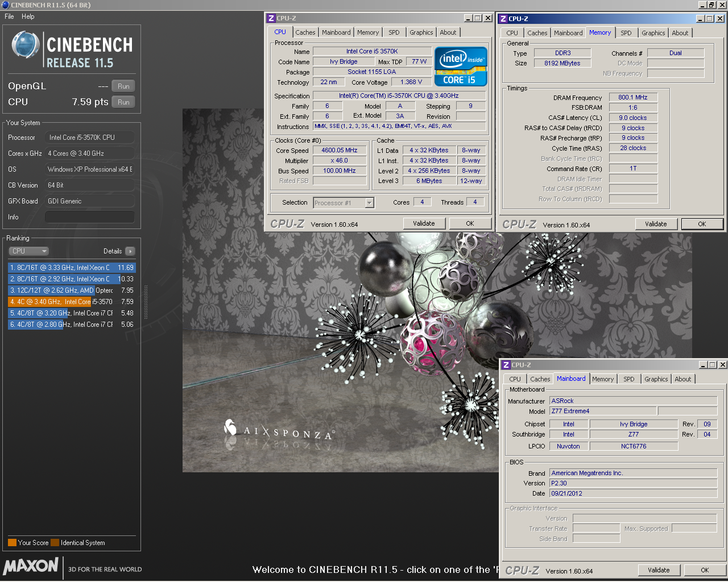
Task: Switch to Caches tab in CPU window
Action: pyautogui.click(x=305, y=32)
